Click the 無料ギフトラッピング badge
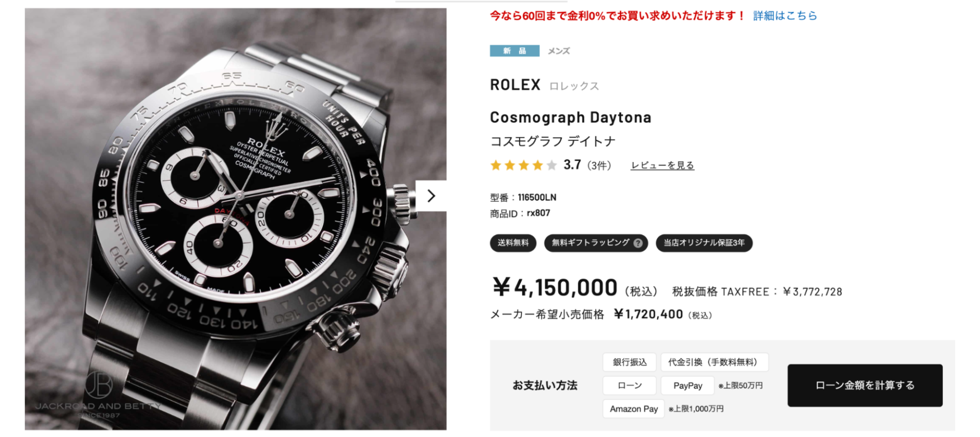 click(596, 243)
